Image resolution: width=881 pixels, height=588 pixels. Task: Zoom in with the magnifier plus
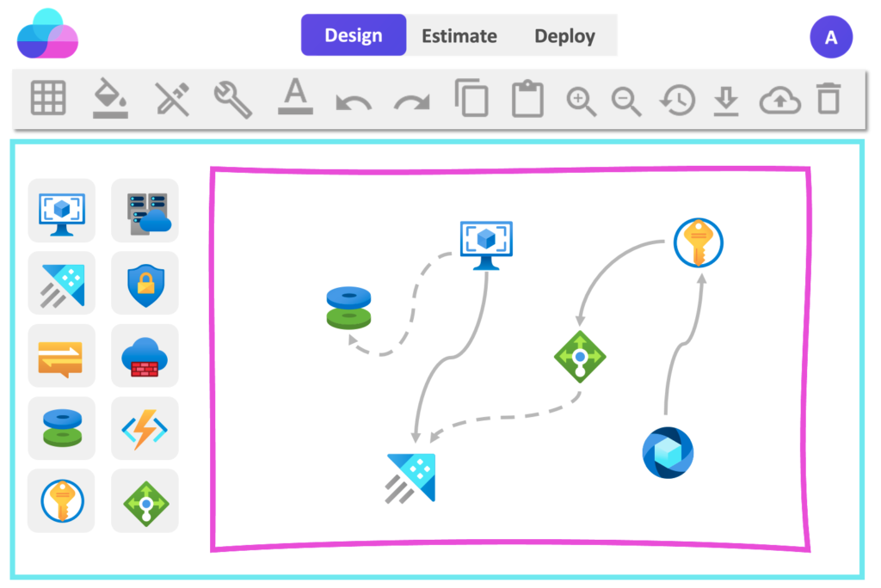581,101
